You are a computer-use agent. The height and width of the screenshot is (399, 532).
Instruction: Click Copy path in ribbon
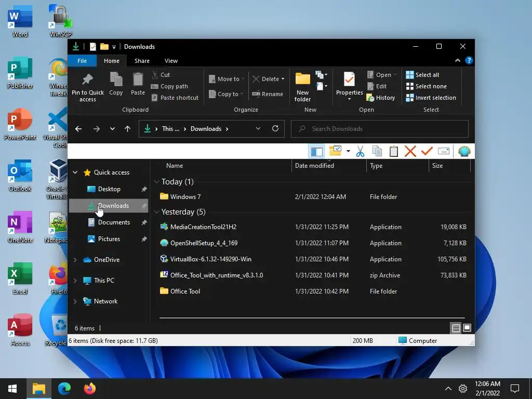pyautogui.click(x=169, y=86)
